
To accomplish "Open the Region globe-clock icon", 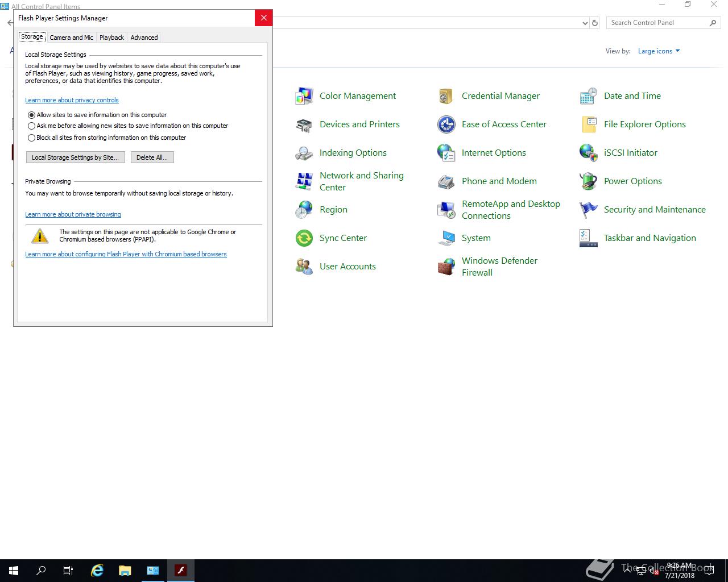I will pyautogui.click(x=304, y=210).
